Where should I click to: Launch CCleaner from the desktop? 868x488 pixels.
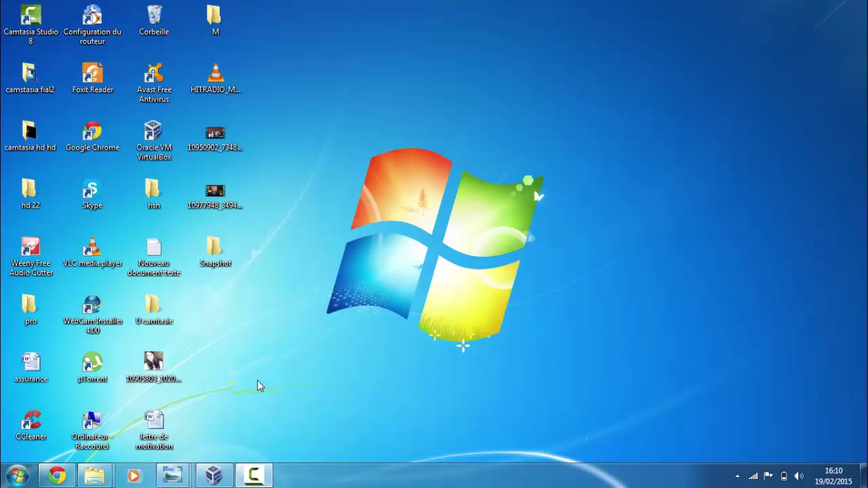coord(31,426)
